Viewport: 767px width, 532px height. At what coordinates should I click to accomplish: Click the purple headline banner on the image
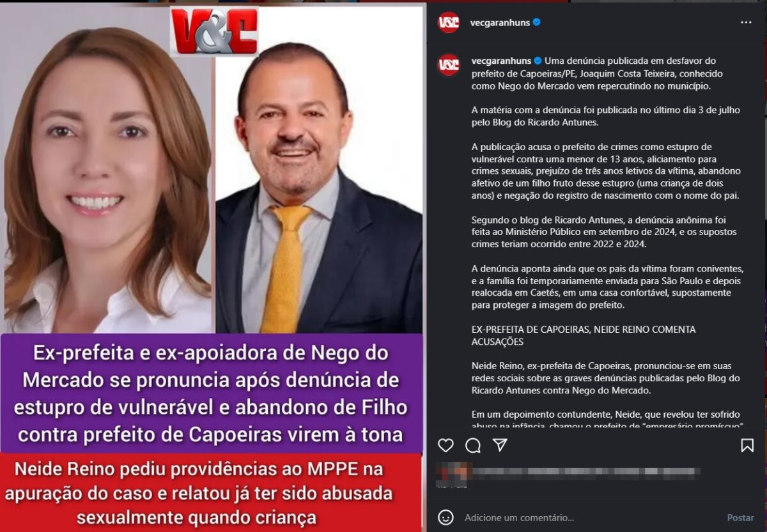click(212, 393)
